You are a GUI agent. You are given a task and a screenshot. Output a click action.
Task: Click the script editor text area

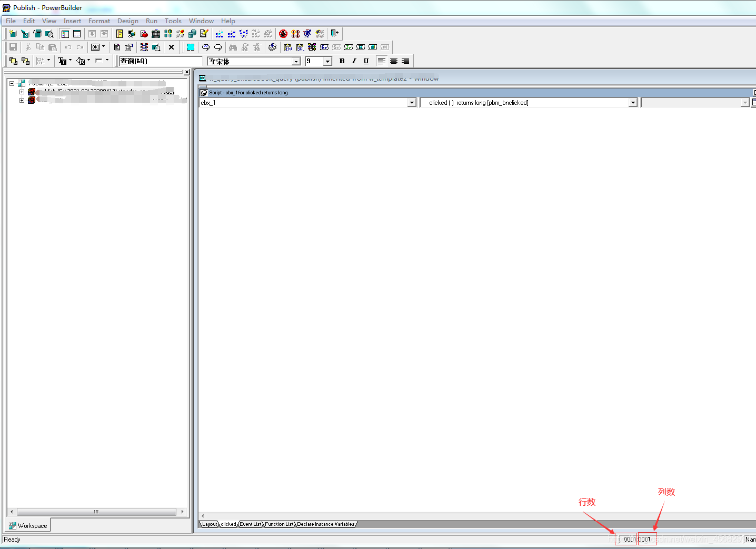tap(476, 310)
